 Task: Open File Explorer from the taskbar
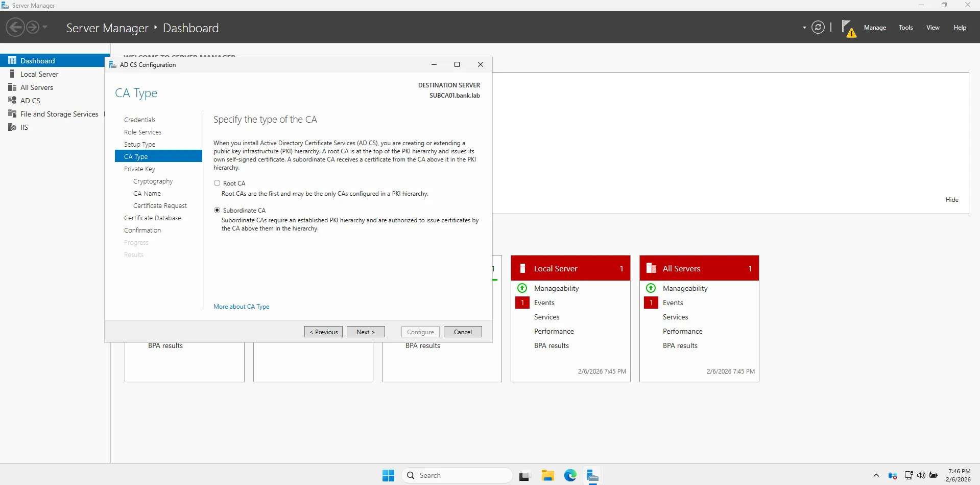tap(547, 475)
